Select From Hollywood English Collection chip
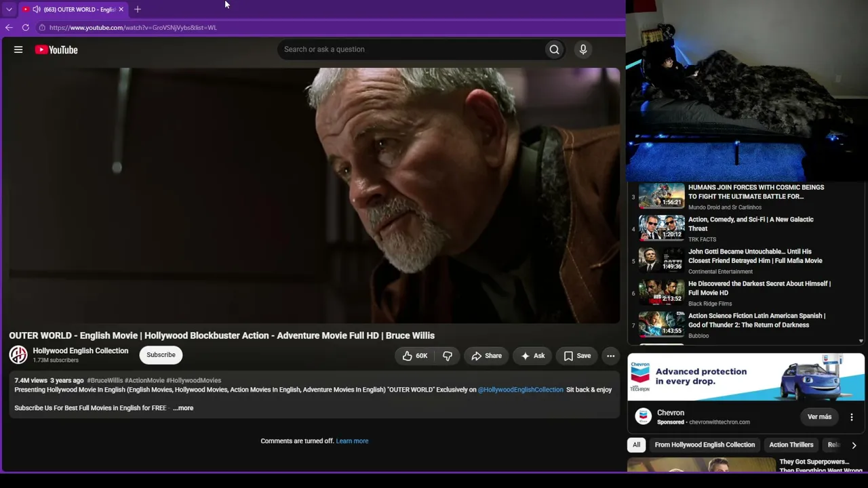 point(705,445)
